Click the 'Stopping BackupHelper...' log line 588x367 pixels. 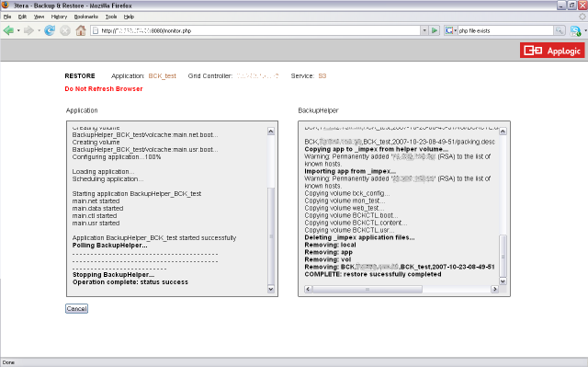(x=113, y=275)
